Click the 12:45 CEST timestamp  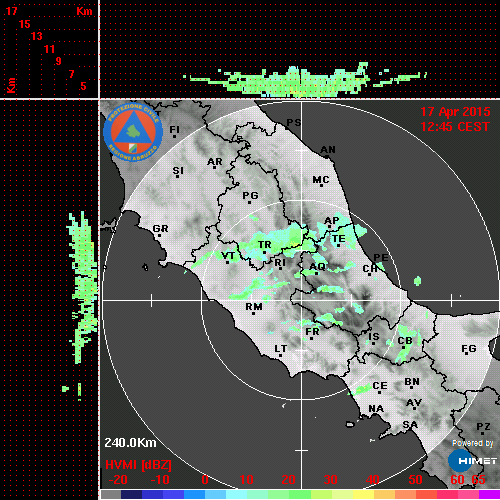pyautogui.click(x=455, y=127)
